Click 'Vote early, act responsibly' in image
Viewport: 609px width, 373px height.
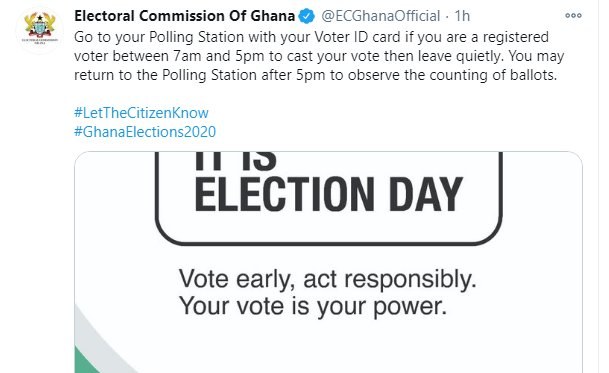click(327, 280)
